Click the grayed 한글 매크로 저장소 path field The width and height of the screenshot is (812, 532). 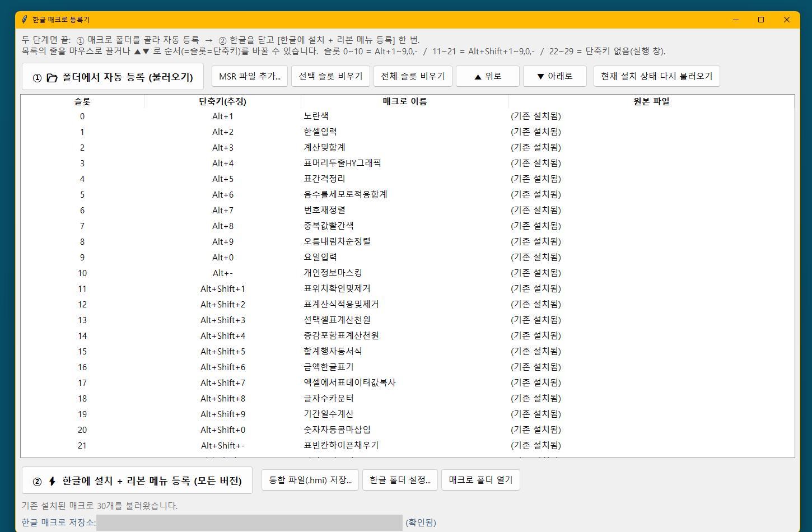[249, 522]
